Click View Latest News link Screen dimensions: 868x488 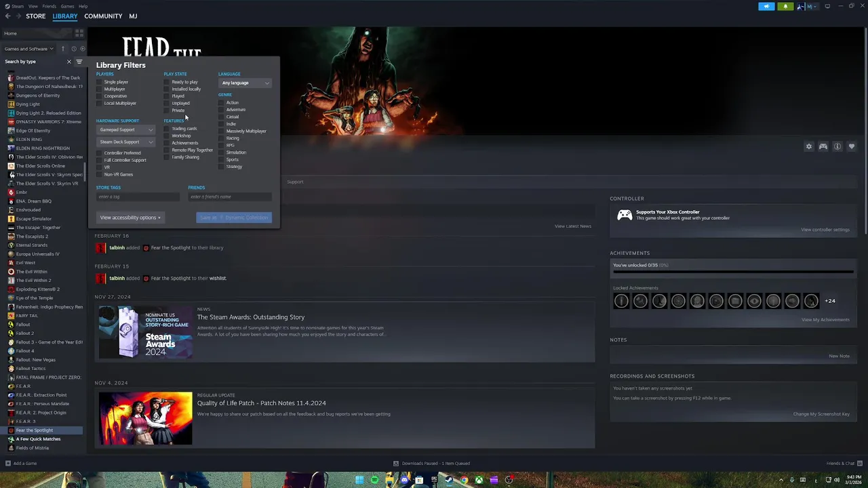point(573,226)
